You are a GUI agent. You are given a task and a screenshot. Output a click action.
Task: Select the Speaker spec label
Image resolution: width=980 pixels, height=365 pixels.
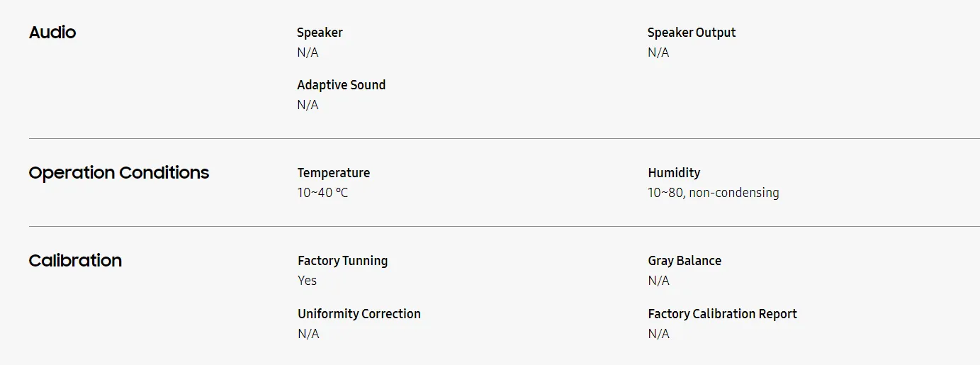point(320,33)
